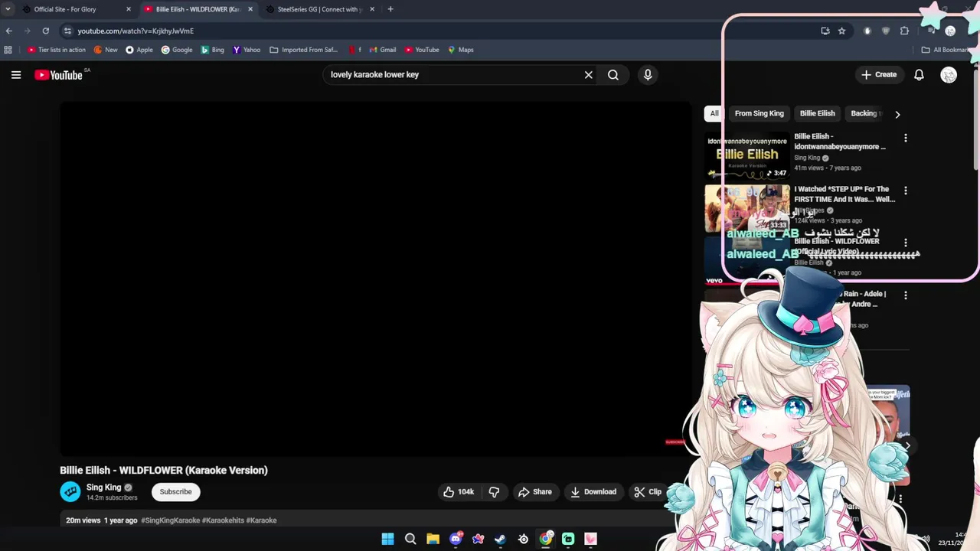View site information icon
Screen dimensions: 980x551
tap(68, 31)
